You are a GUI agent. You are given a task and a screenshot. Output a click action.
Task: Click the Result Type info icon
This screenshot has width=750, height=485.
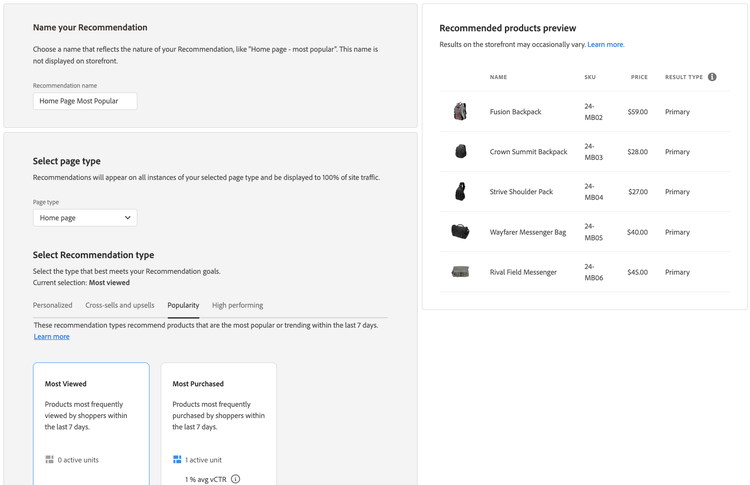pyautogui.click(x=712, y=77)
